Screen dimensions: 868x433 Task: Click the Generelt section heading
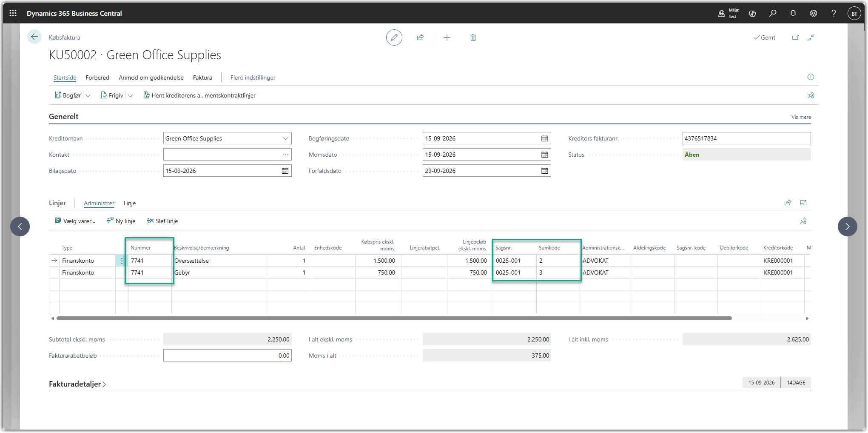(64, 117)
